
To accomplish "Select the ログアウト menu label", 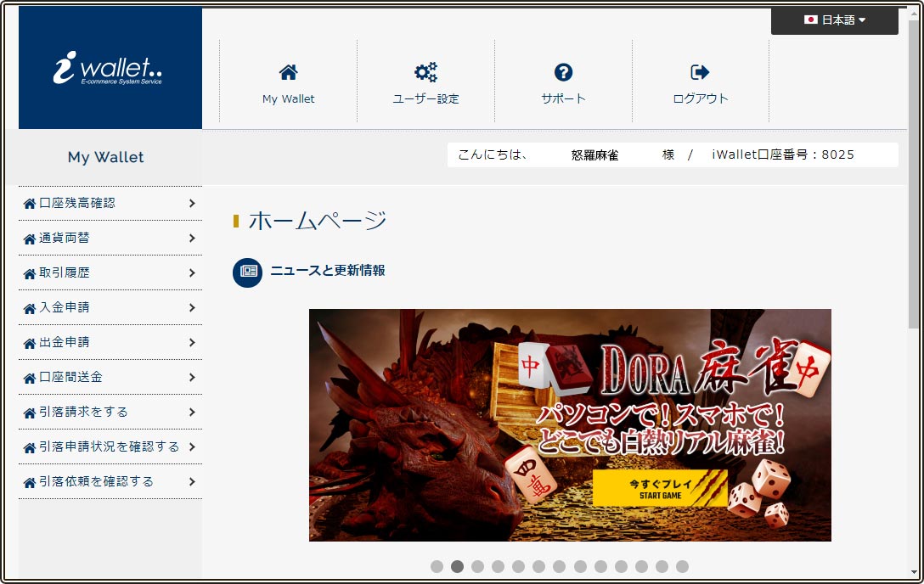I will pos(700,99).
